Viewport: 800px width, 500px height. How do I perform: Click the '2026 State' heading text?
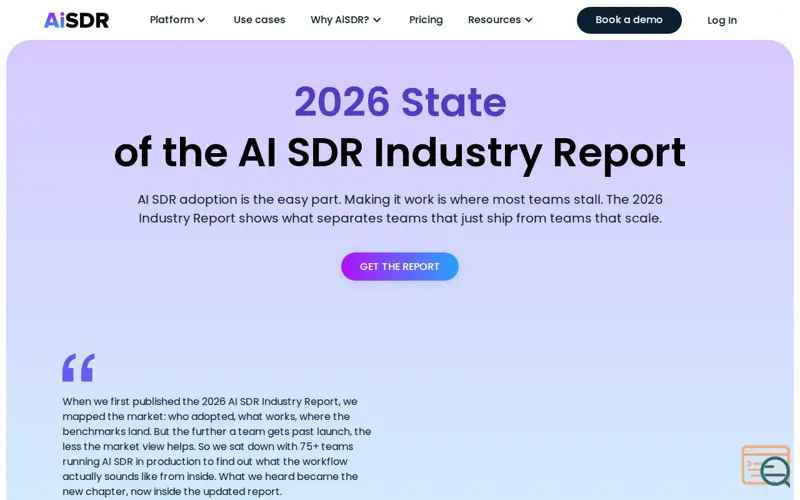[x=400, y=102]
